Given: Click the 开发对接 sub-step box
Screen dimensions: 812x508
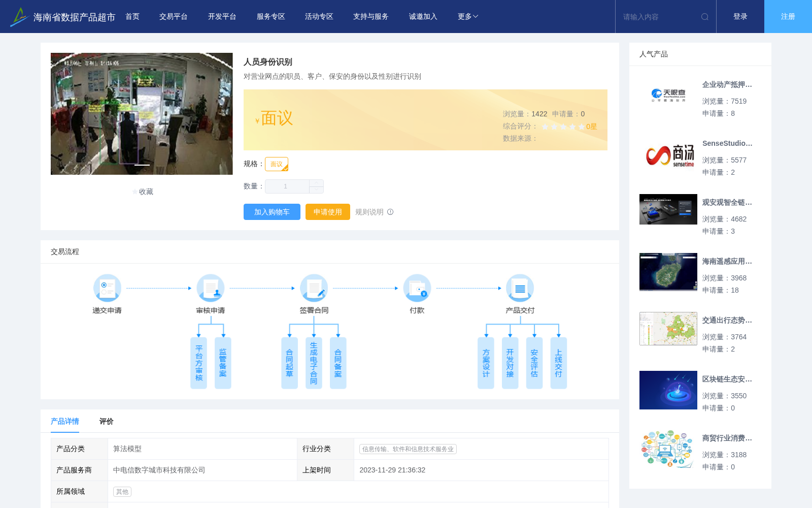Looking at the screenshot, I should tap(510, 363).
